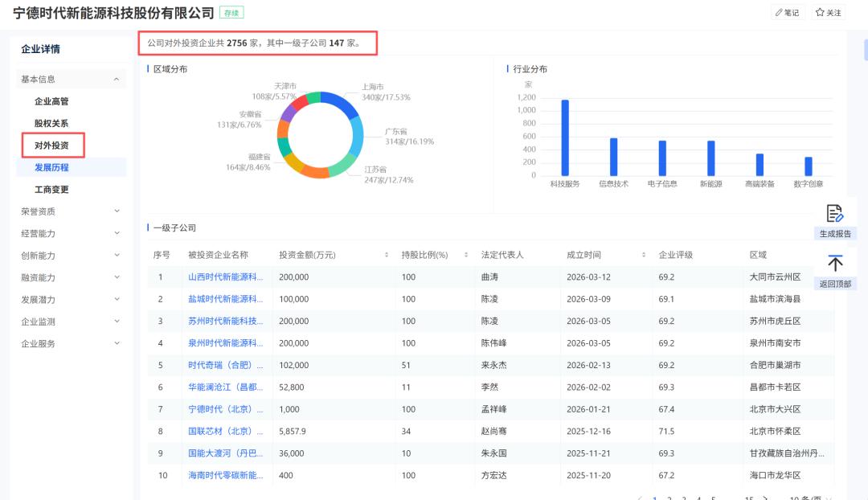
Task: Click the 笔记 (notes) pencil button
Action: [x=787, y=13]
